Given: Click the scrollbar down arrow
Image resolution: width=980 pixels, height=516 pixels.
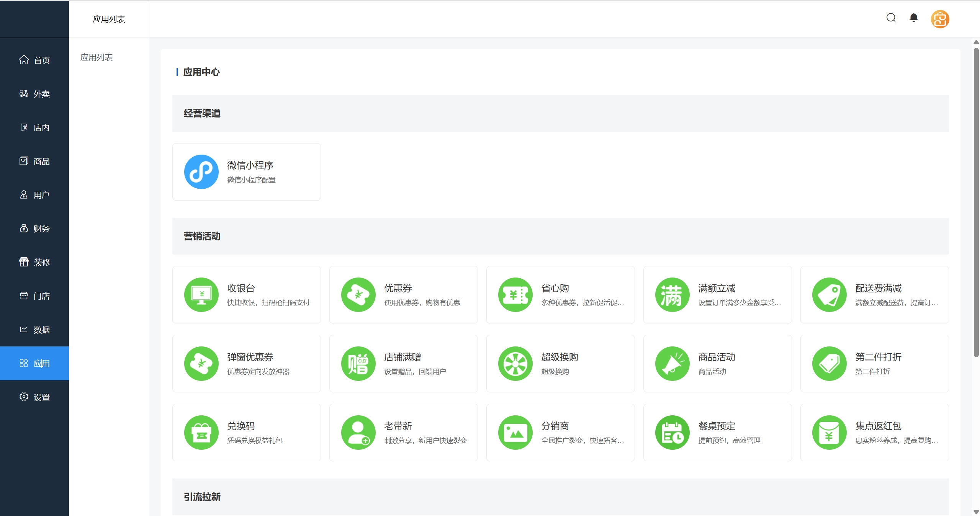Looking at the screenshot, I should [x=976, y=512].
